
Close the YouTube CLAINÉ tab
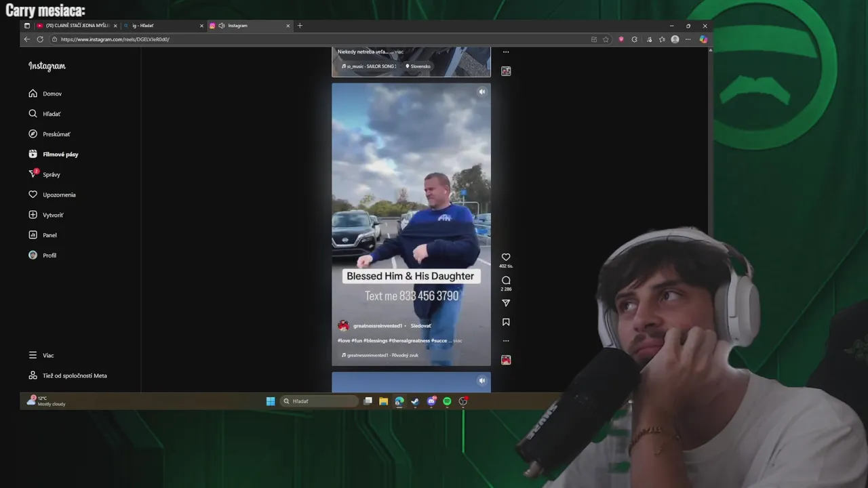[115, 26]
